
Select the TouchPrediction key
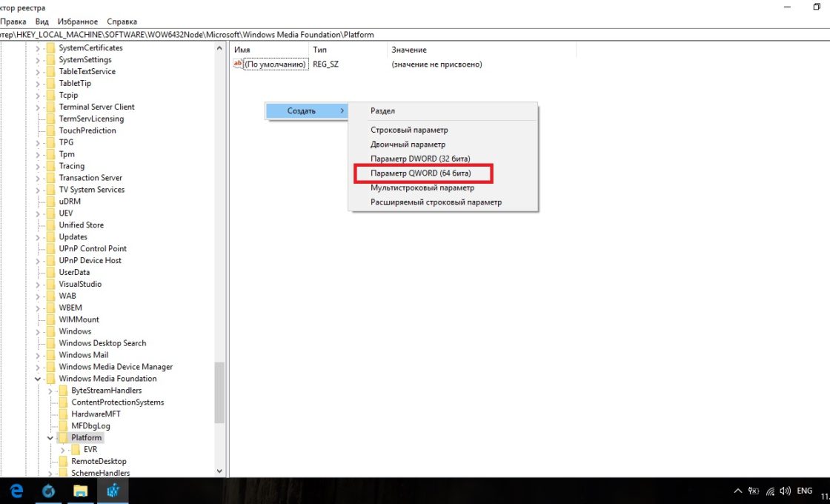click(87, 130)
